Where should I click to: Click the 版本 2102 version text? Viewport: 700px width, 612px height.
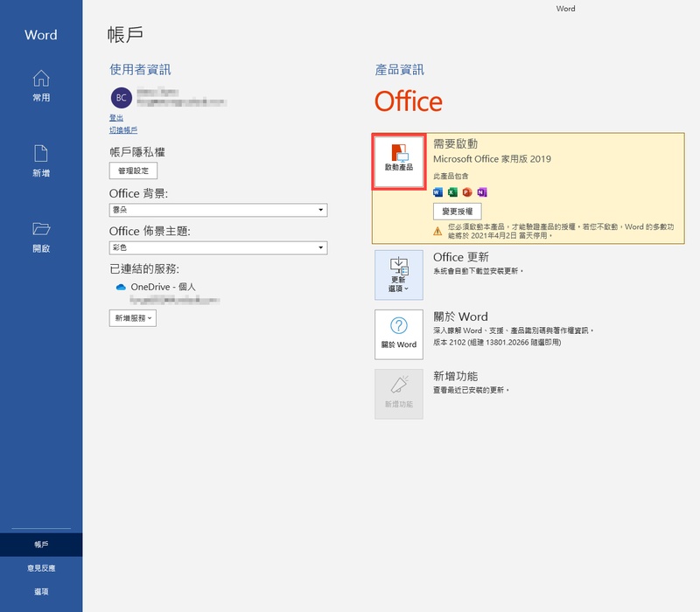[497, 343]
